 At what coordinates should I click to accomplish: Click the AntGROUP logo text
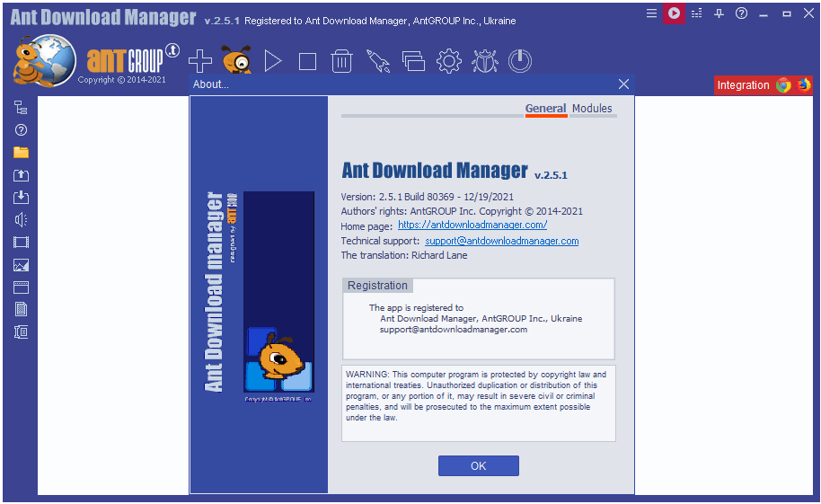pyautogui.click(x=126, y=59)
